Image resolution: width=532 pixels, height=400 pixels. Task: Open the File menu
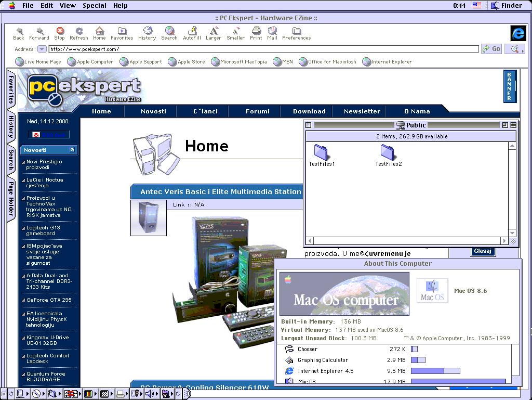28,5
